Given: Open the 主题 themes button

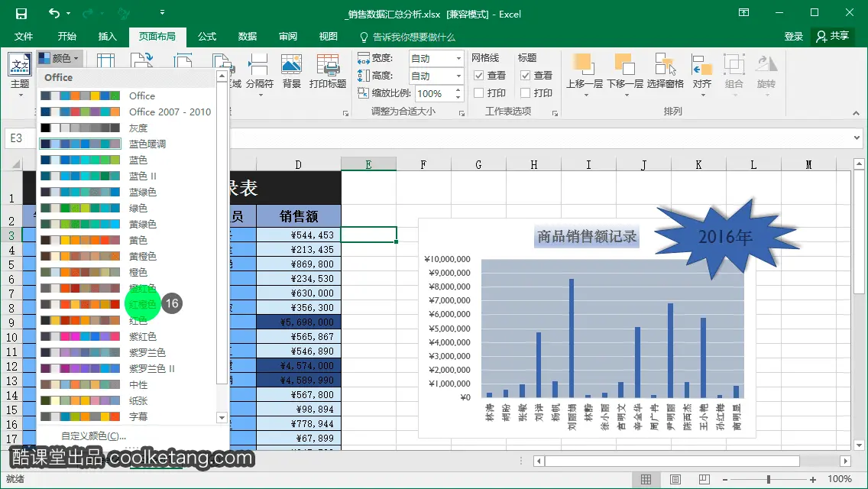Looking at the screenshot, I should [x=20, y=76].
